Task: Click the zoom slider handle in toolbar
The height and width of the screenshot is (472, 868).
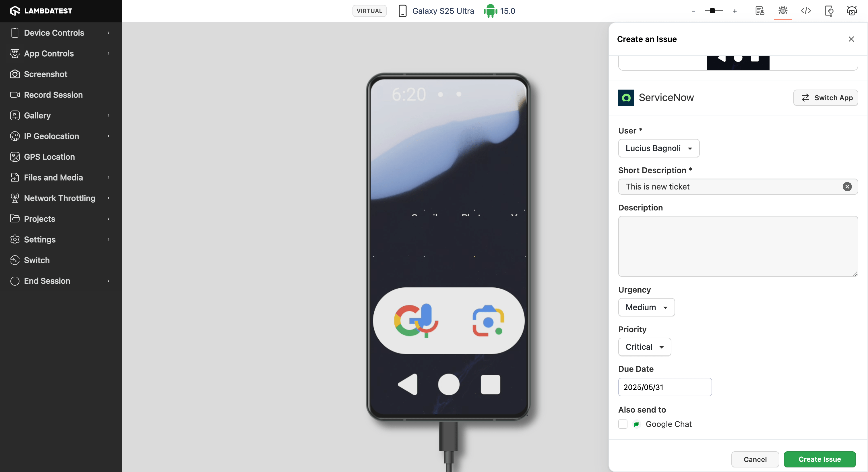Action: click(712, 11)
